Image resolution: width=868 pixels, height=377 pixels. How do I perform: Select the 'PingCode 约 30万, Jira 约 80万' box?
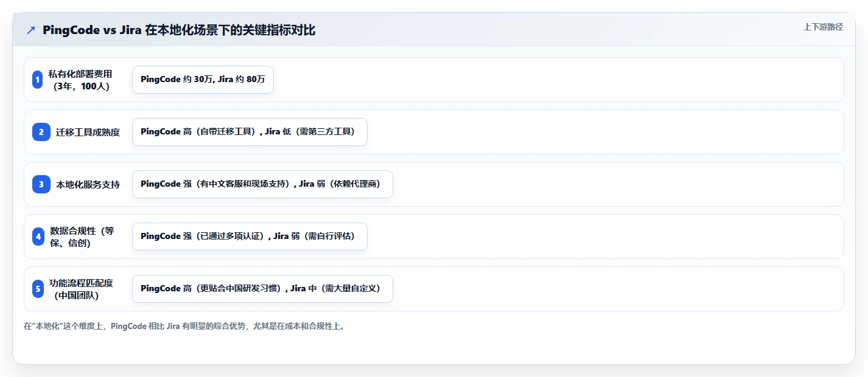(x=203, y=80)
